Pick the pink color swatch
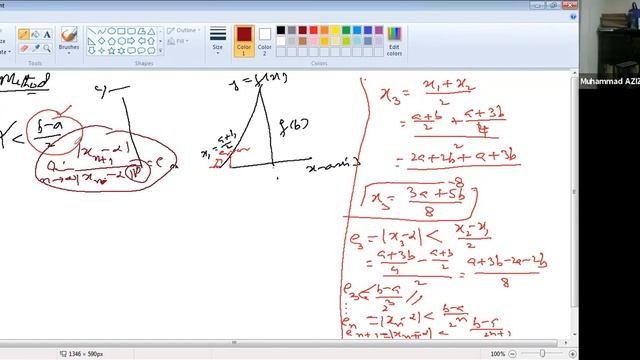The image size is (640, 360). click(x=313, y=41)
